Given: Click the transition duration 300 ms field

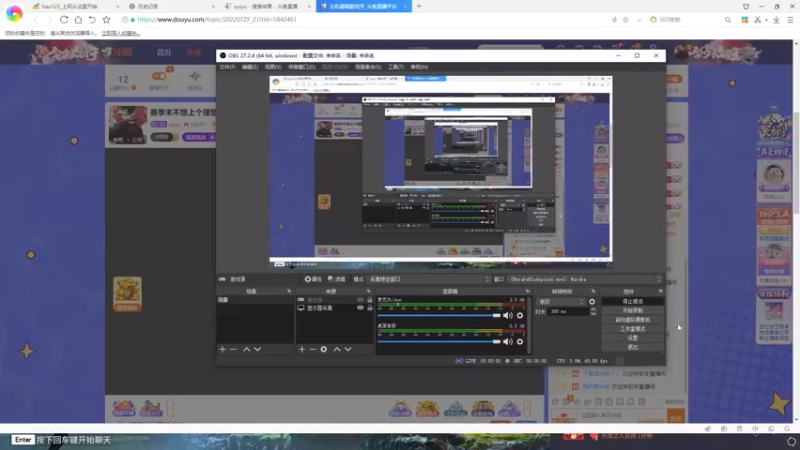Looking at the screenshot, I should point(568,311).
